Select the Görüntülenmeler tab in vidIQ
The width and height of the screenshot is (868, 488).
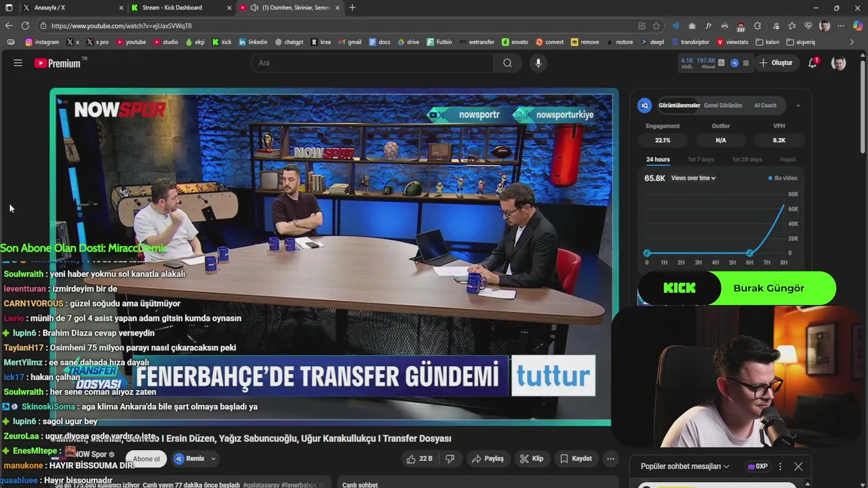tap(679, 105)
